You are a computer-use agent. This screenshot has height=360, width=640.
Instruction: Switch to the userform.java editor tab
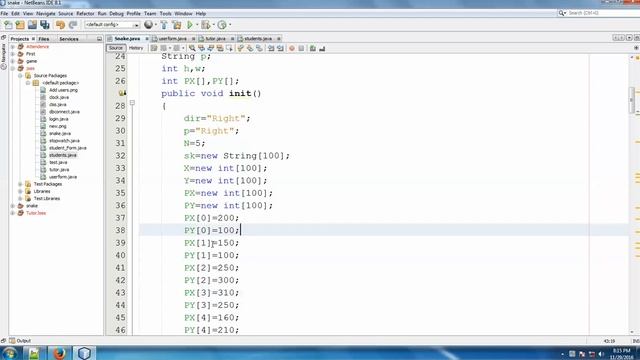pyautogui.click(x=173, y=39)
